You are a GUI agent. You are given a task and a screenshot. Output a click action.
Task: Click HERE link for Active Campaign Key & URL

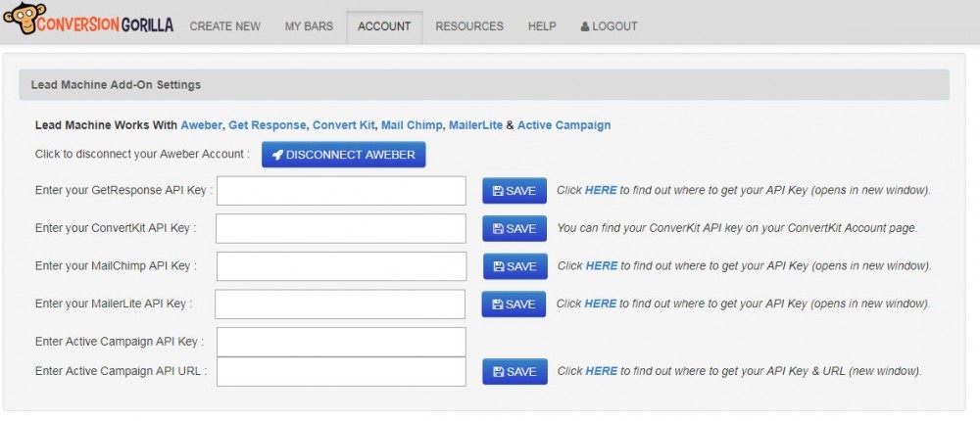602,371
